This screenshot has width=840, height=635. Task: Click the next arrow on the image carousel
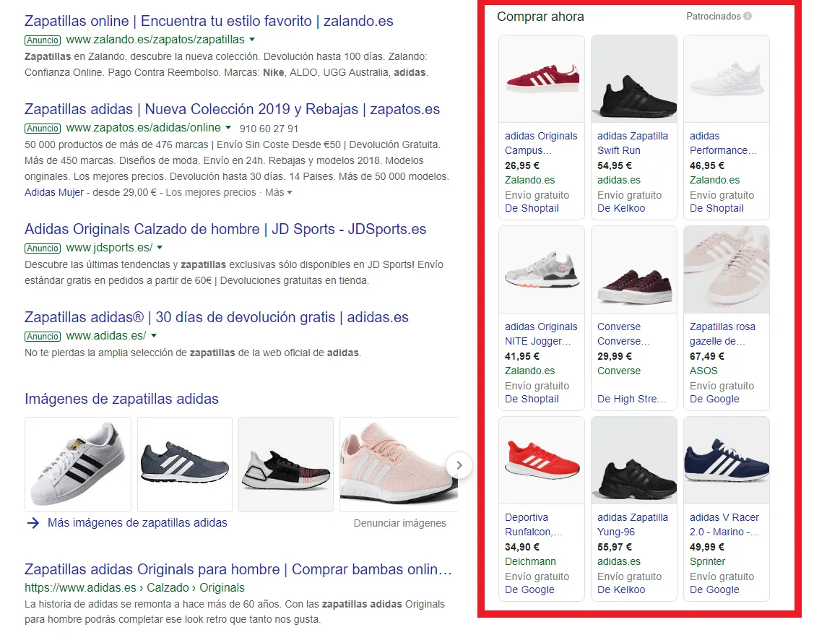[x=459, y=465]
